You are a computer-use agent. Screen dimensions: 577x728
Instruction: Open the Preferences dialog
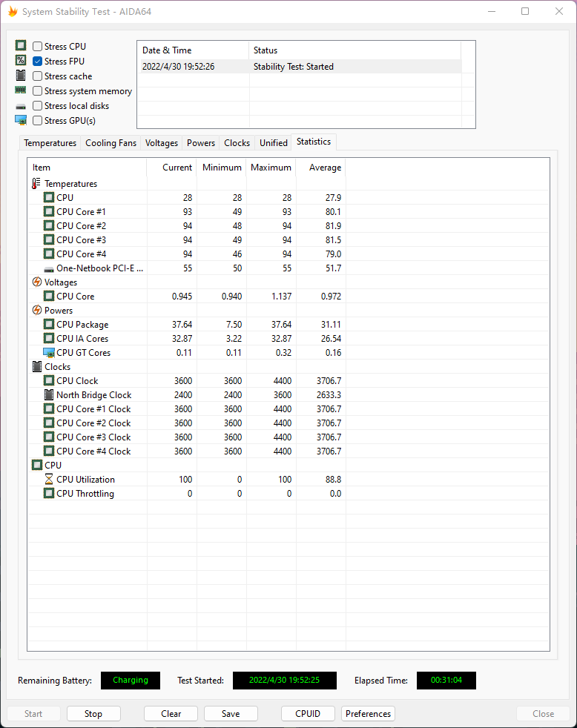(x=368, y=714)
